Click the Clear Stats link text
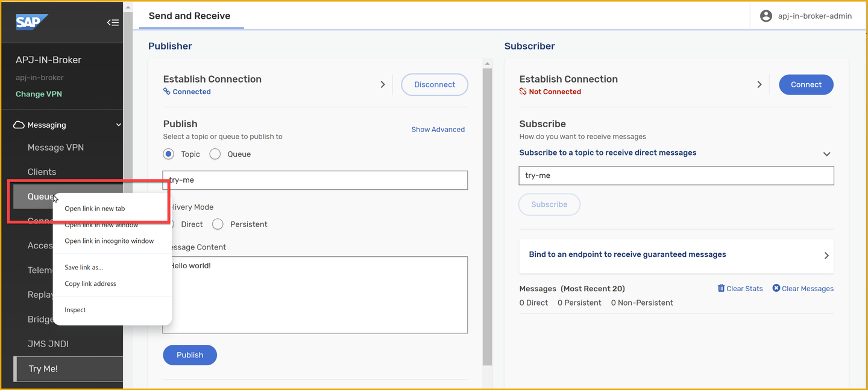The height and width of the screenshot is (390, 868). click(744, 289)
